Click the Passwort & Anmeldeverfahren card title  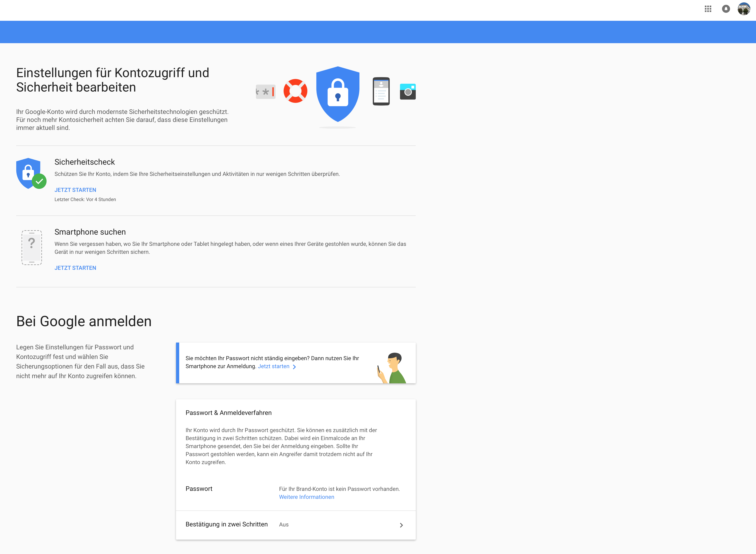click(x=228, y=413)
